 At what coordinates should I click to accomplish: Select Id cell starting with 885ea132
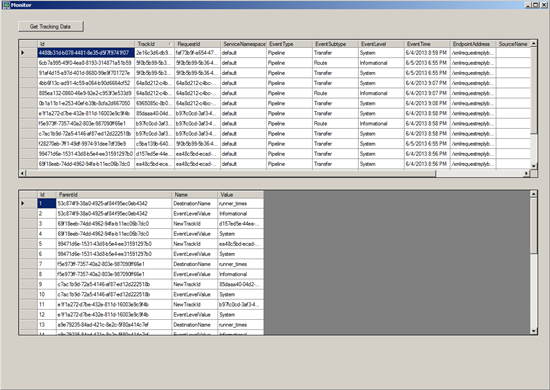(86, 93)
